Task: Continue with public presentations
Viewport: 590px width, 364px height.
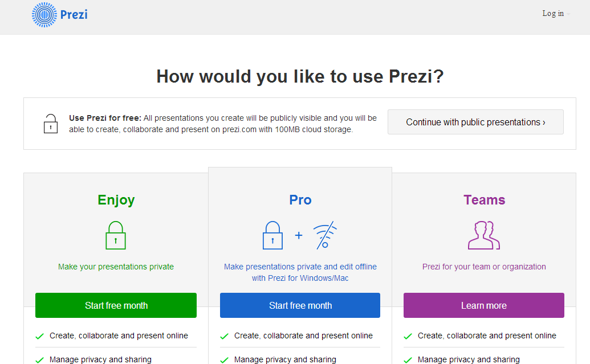Action: (x=475, y=122)
